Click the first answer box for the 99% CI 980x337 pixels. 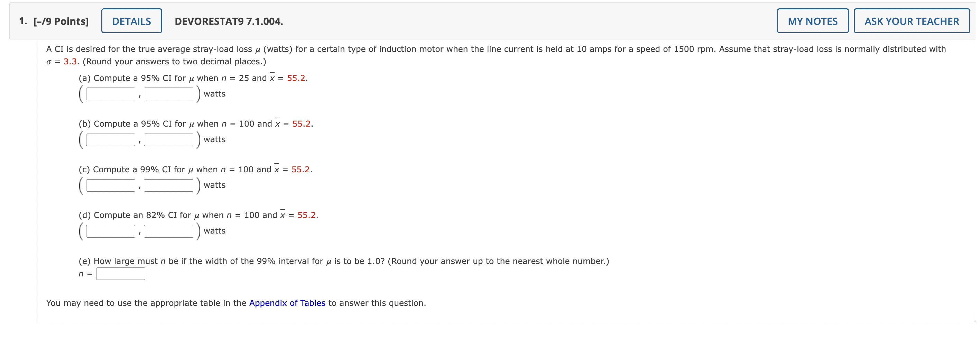click(110, 185)
